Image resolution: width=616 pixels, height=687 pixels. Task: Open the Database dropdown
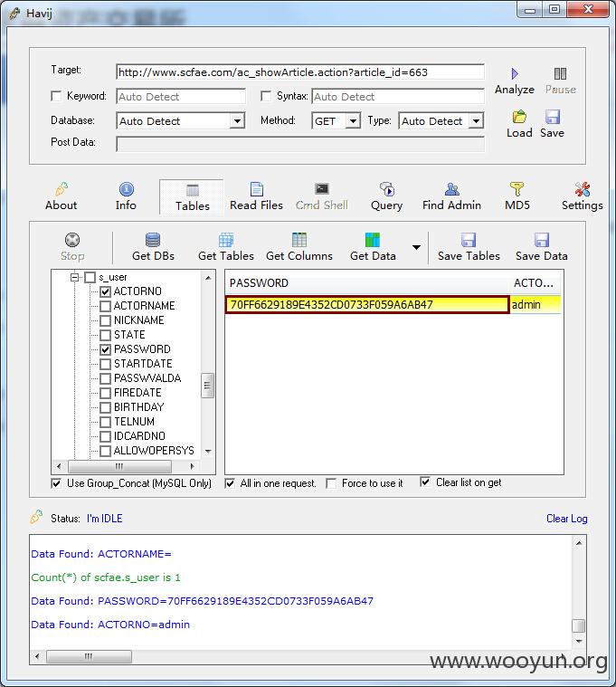pos(237,121)
